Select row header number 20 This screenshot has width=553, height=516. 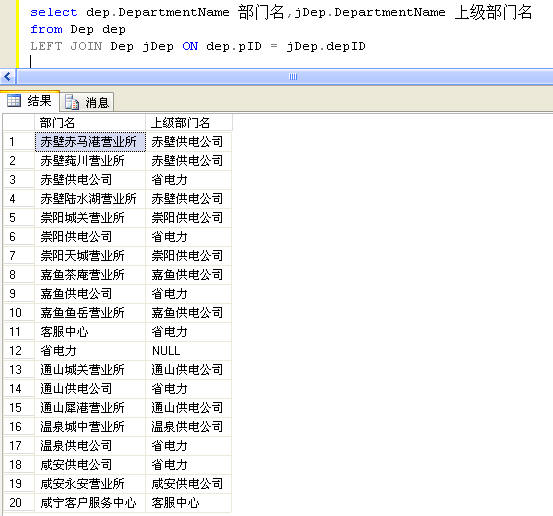click(x=19, y=503)
